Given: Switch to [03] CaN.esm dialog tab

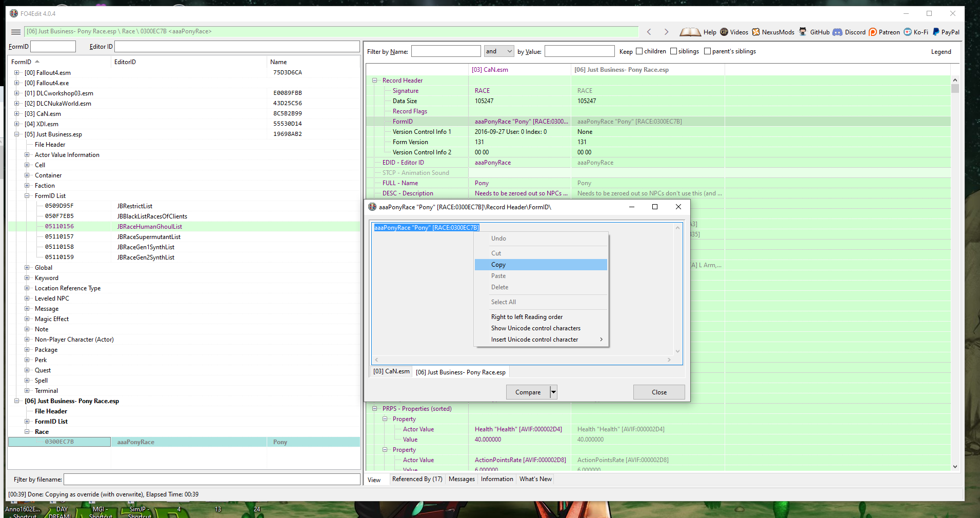Looking at the screenshot, I should pos(391,371).
